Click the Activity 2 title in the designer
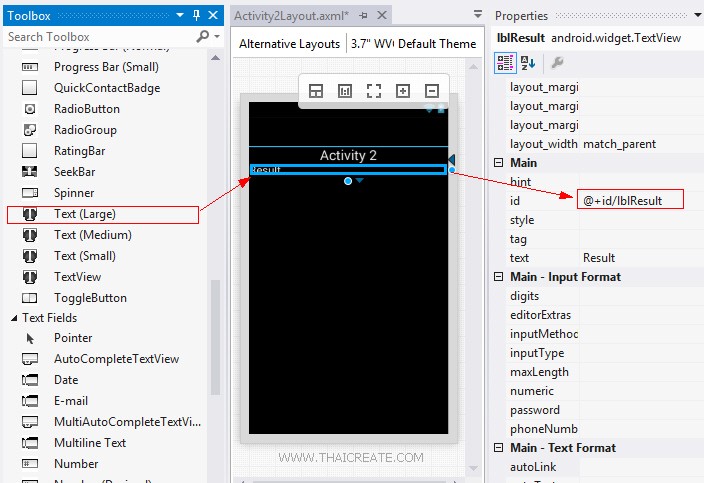Viewport: 704px width, 483px height. tap(348, 155)
